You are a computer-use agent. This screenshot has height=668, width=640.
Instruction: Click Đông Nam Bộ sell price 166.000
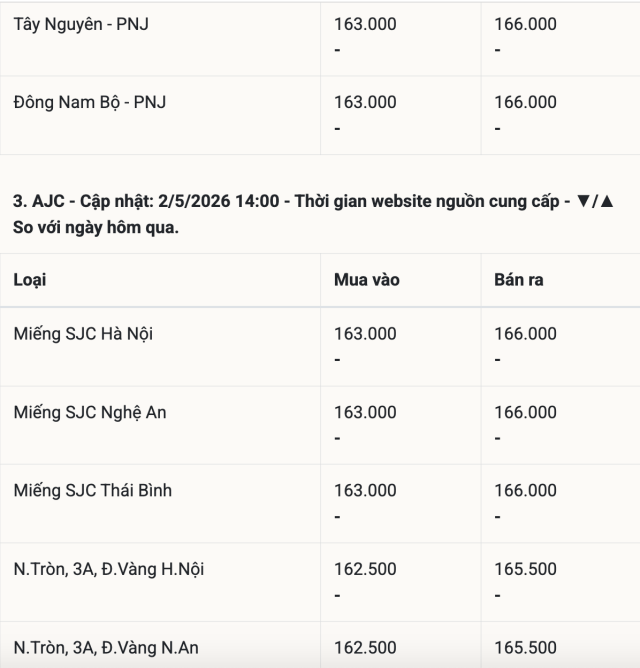[x=525, y=102]
